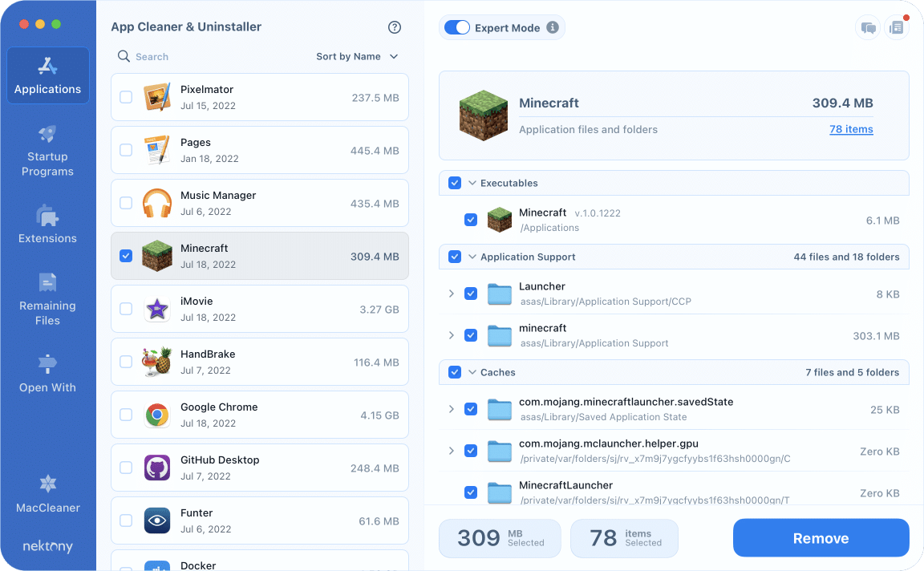This screenshot has width=924, height=571.
Task: Collapse the Application Support section chevron
Action: [x=472, y=257]
